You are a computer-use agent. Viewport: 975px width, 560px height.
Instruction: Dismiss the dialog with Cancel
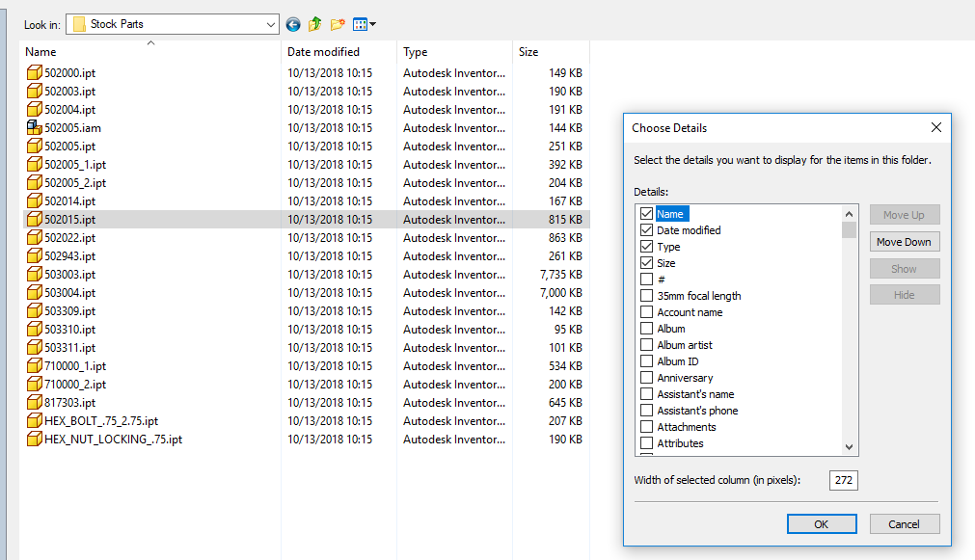tap(904, 523)
